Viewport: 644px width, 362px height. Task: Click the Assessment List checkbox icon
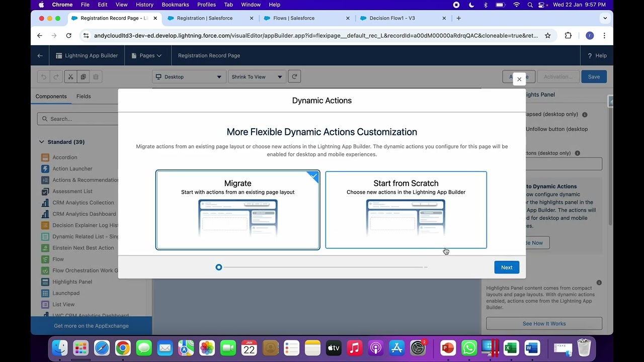[x=45, y=192]
